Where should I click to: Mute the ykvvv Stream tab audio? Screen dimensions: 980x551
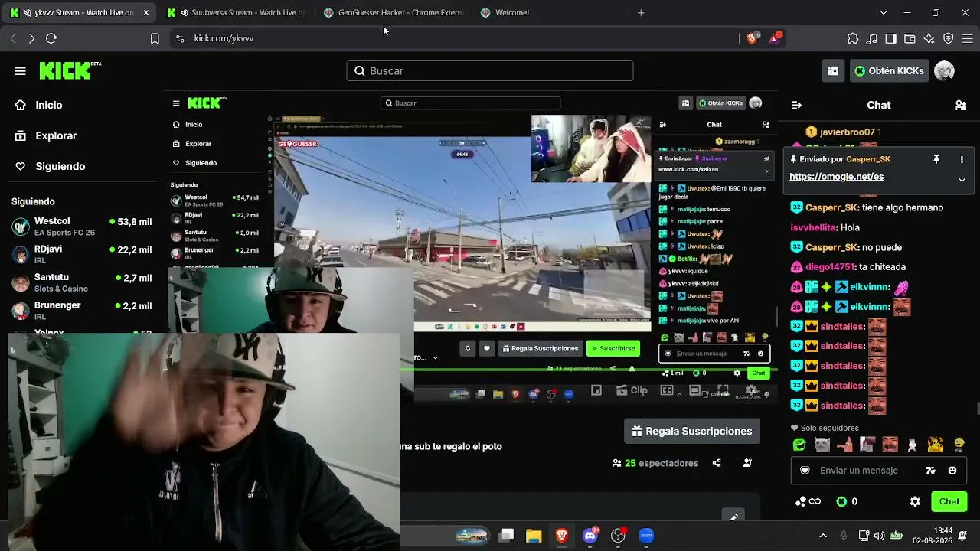pyautogui.click(x=28, y=13)
